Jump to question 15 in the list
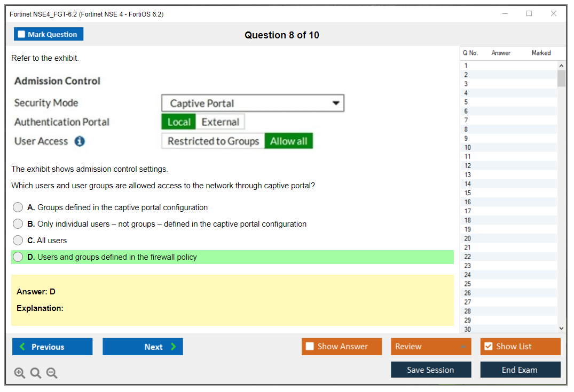The height and width of the screenshot is (392, 574). click(x=468, y=193)
